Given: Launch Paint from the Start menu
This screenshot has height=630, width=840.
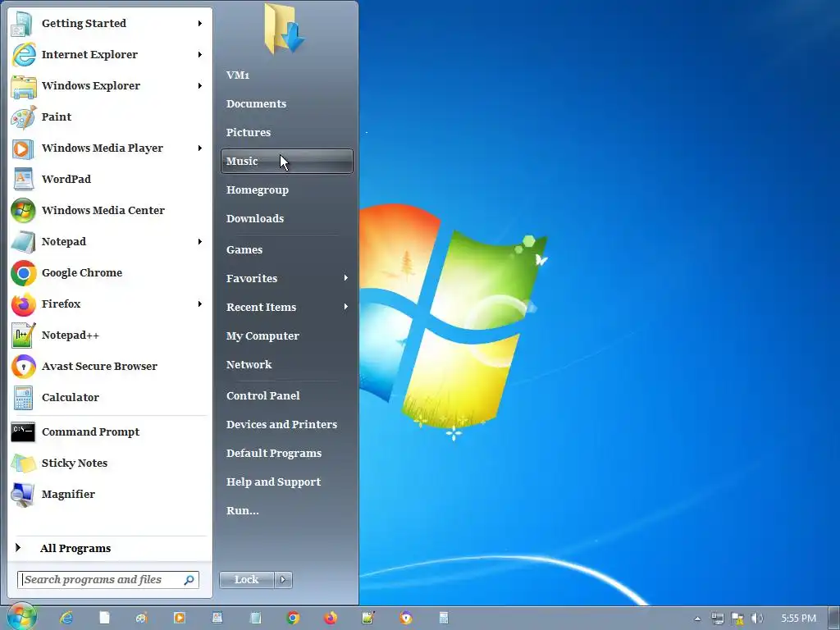Looking at the screenshot, I should (110, 116).
